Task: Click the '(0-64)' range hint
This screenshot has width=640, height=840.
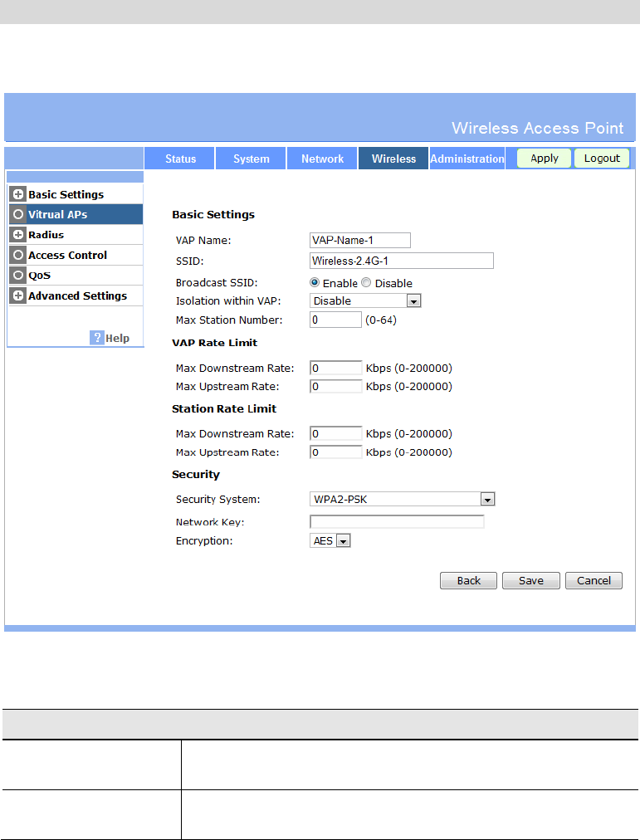Action: (381, 320)
